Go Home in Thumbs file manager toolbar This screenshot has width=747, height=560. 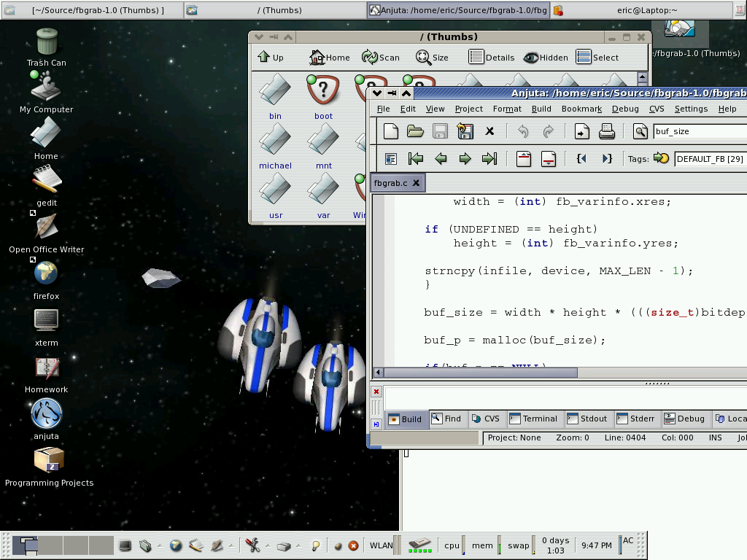click(x=329, y=57)
